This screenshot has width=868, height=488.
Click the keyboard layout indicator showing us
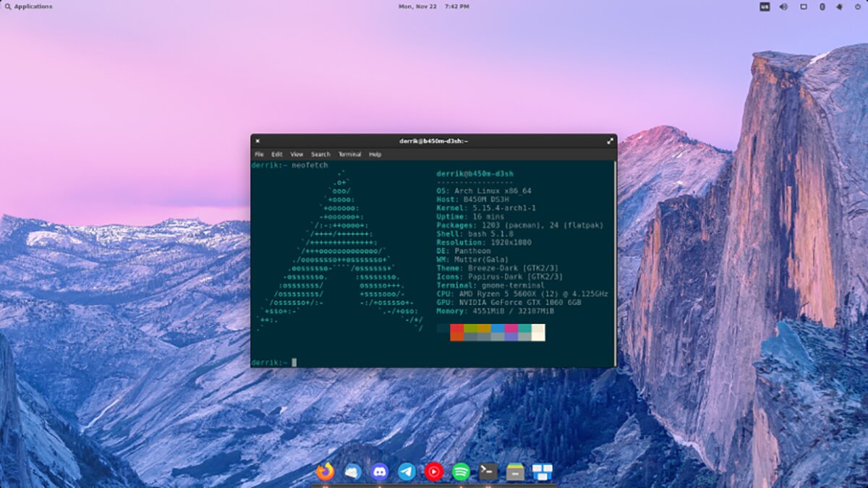coord(765,6)
